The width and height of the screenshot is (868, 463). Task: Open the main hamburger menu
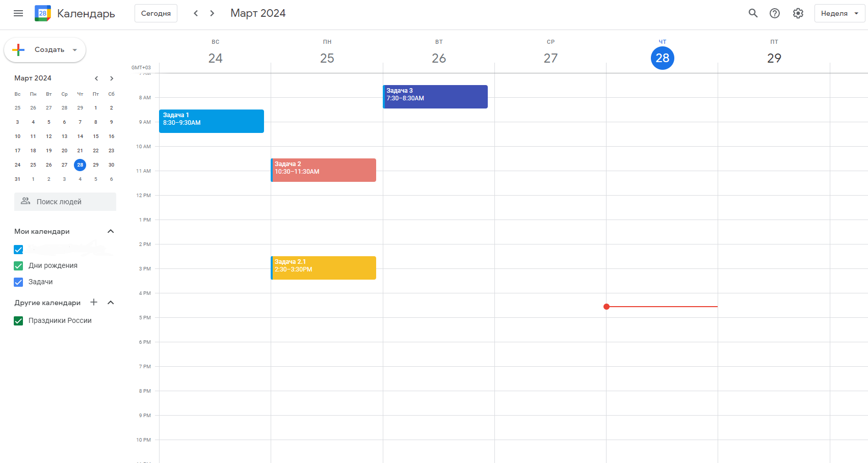pos(18,13)
